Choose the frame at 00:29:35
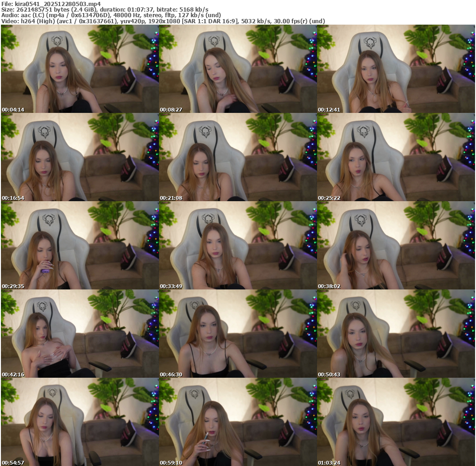 tap(80, 245)
